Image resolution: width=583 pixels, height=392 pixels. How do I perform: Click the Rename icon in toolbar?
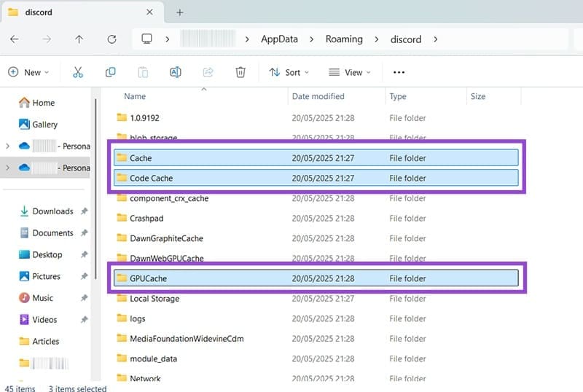tap(175, 72)
